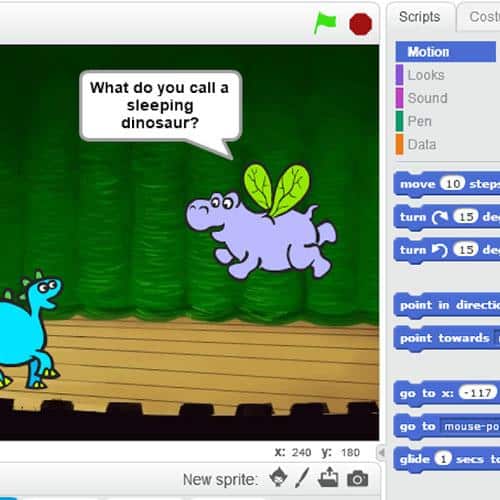The image size is (500, 500).
Task: Open the Scripts tab
Action: point(420,17)
